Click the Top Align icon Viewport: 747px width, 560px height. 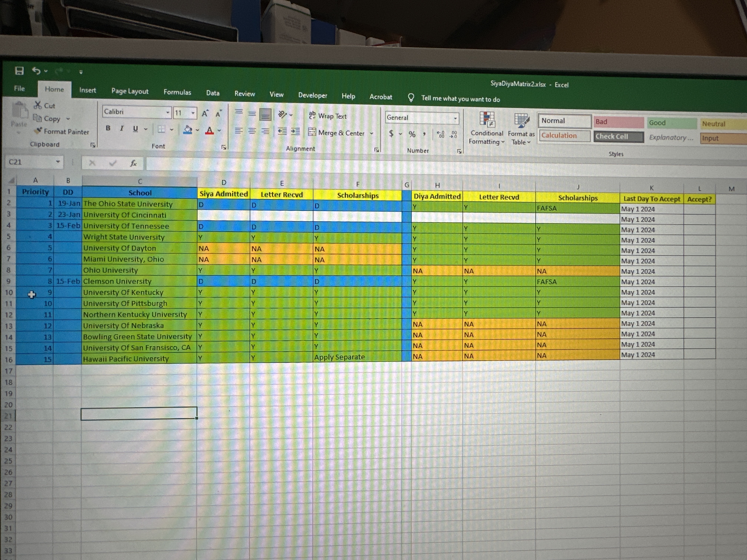pos(239,112)
